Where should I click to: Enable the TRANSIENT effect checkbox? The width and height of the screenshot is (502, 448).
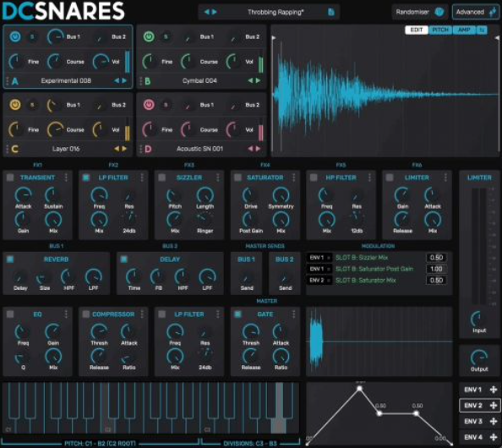[x=10, y=178]
